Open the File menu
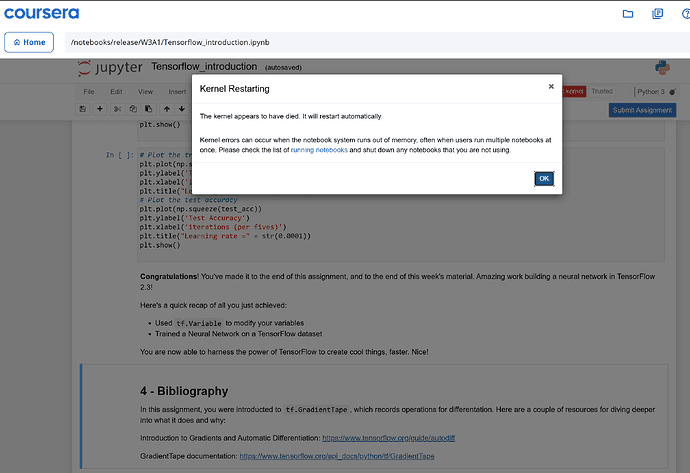Image resolution: width=690 pixels, height=473 pixels. 89,92
